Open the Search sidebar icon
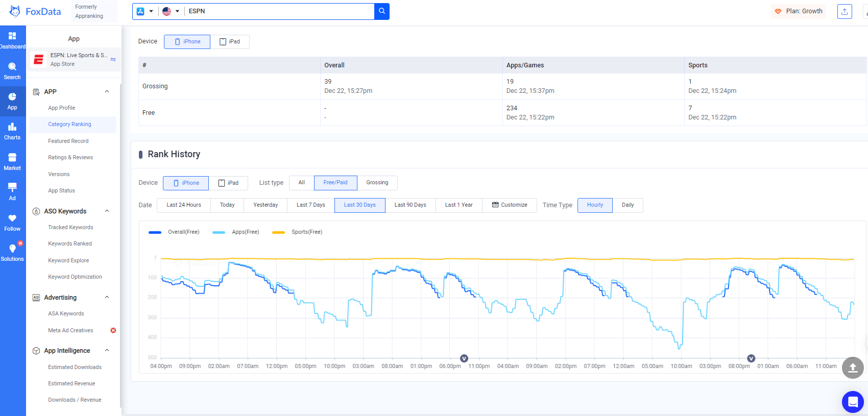Viewport: 868px width, 416px height. (x=12, y=71)
